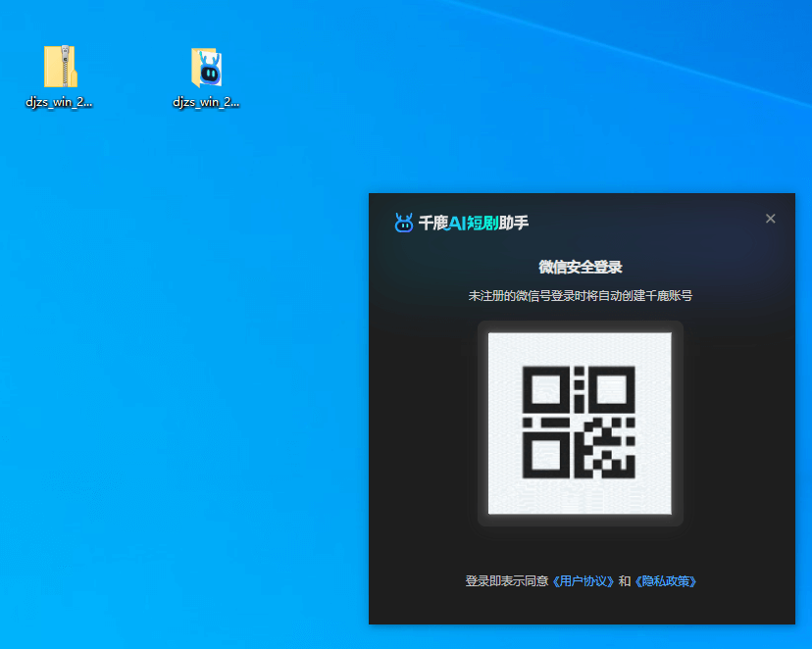The image size is (812, 649).
Task: Click the 千鹿 deer logo icon
Action: coord(404,223)
